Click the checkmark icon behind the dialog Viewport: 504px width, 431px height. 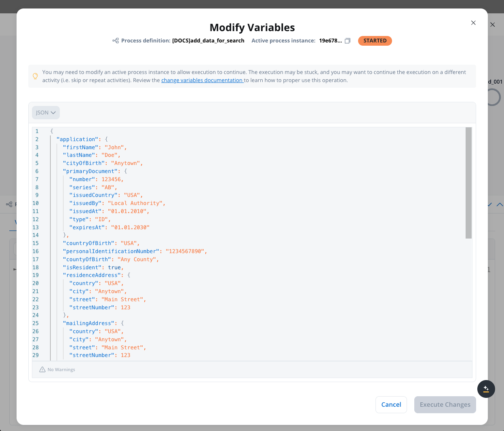489,204
